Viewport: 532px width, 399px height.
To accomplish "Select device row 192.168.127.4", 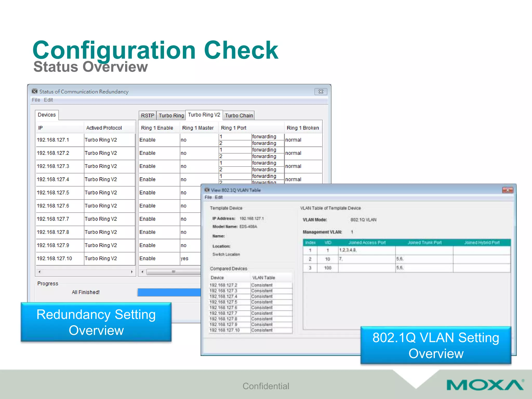I will [x=86, y=179].
